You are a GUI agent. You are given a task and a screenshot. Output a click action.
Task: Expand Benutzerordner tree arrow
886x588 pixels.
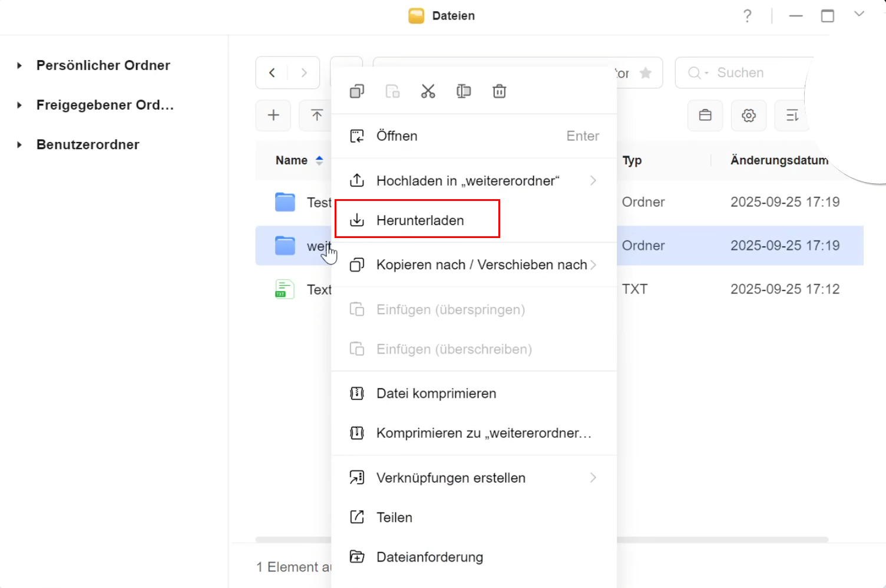19,144
